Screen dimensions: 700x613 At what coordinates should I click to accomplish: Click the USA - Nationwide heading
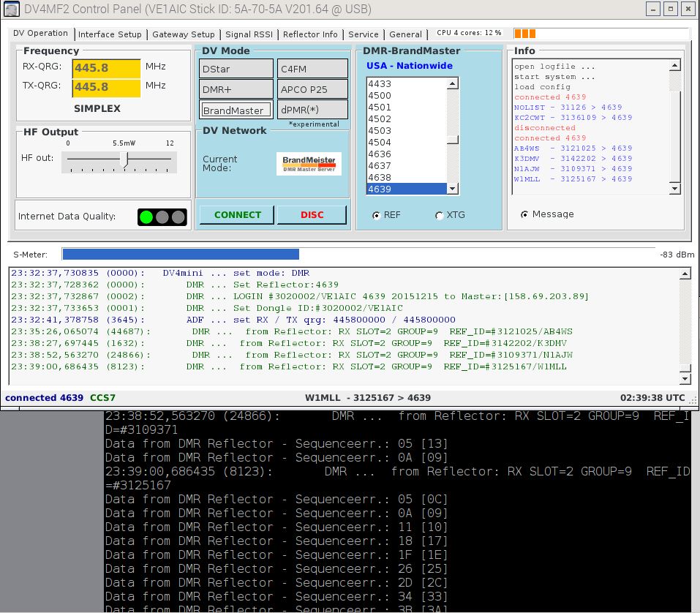[x=410, y=66]
